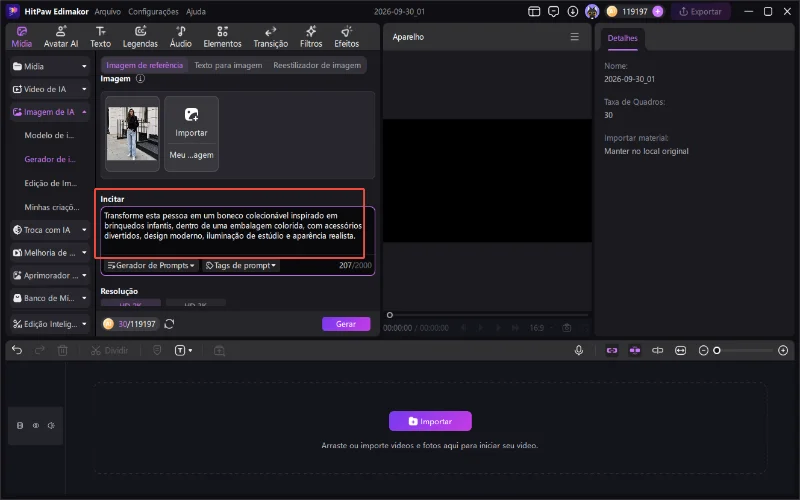Image resolution: width=800 pixels, height=500 pixels.
Task: Open the Efeitos tool
Action: point(346,37)
